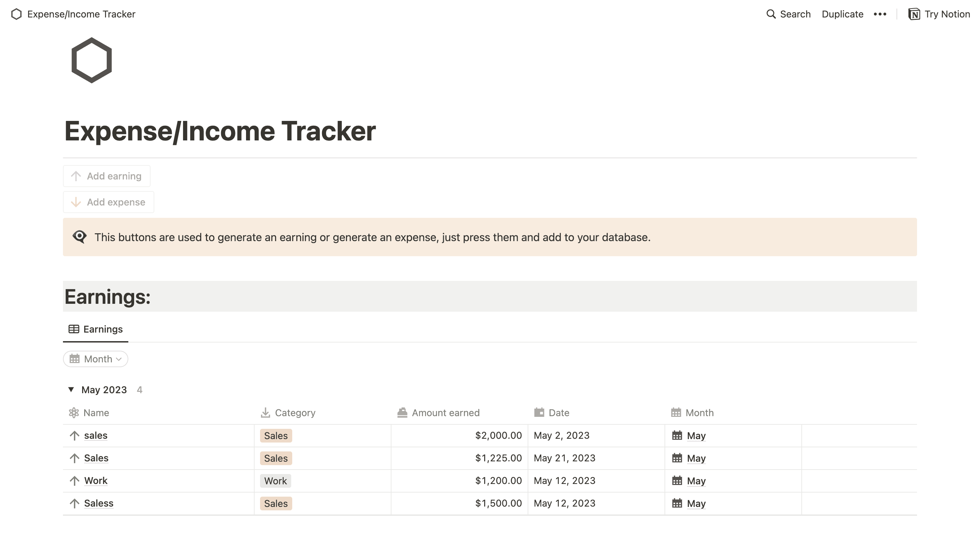The image size is (980, 535).
Task: Click the Month calendar icon in filter
Action: [75, 358]
